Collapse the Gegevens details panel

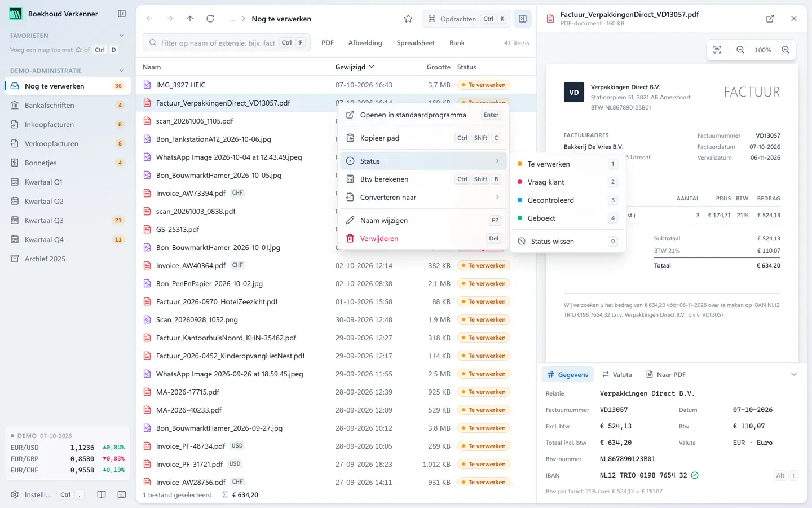click(794, 374)
